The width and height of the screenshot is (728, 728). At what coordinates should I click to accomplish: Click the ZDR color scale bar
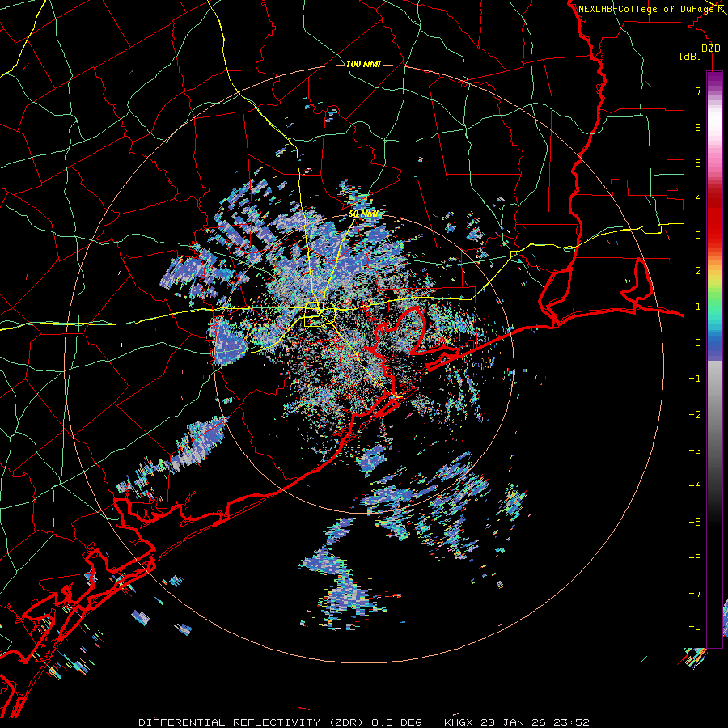tap(714, 359)
